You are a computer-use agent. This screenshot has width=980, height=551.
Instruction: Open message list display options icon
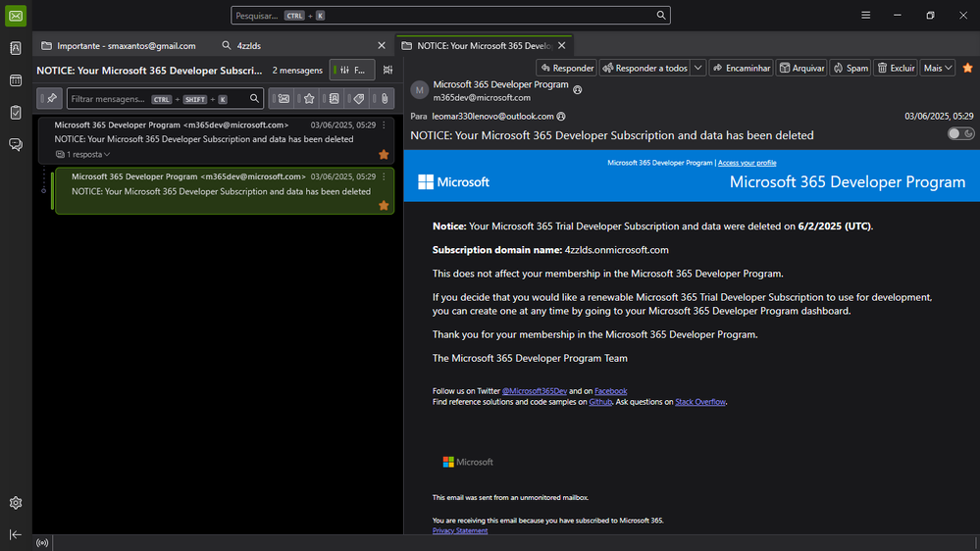pyautogui.click(x=387, y=70)
